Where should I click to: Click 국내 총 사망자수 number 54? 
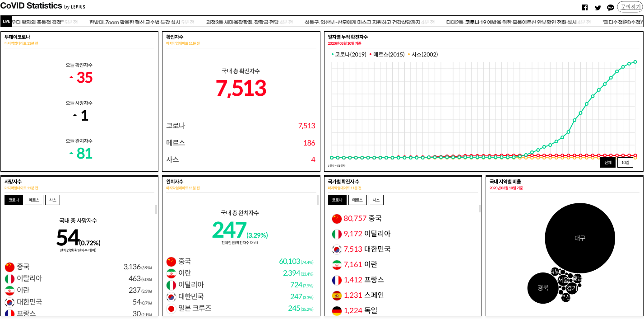click(68, 237)
